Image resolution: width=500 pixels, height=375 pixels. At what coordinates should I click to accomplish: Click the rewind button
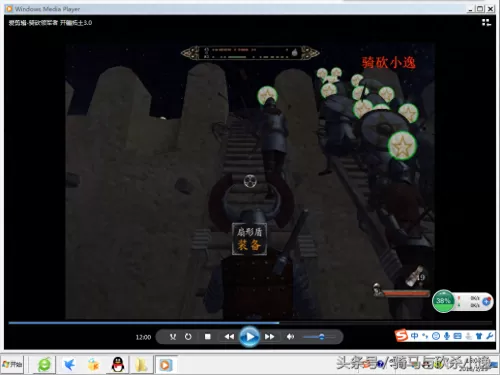[x=229, y=337]
